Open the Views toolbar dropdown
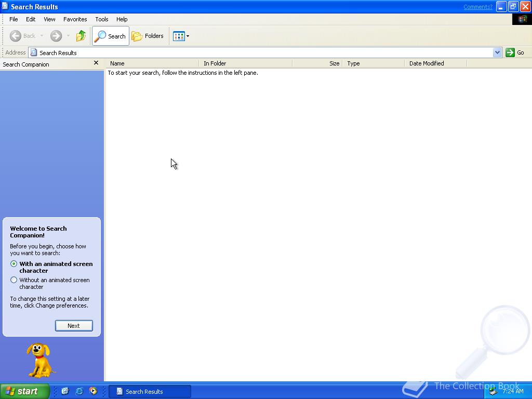Viewport: 532px width, 399px height. click(x=181, y=36)
